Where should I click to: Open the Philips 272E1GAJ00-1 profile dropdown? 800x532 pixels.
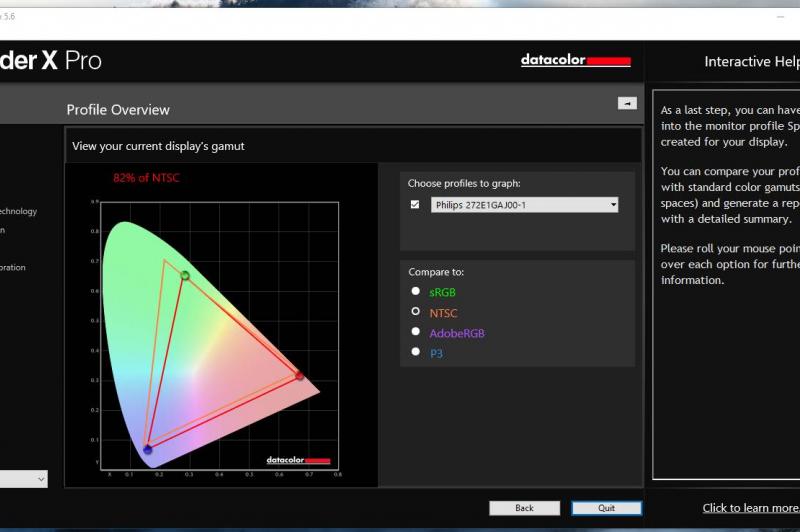tap(524, 205)
